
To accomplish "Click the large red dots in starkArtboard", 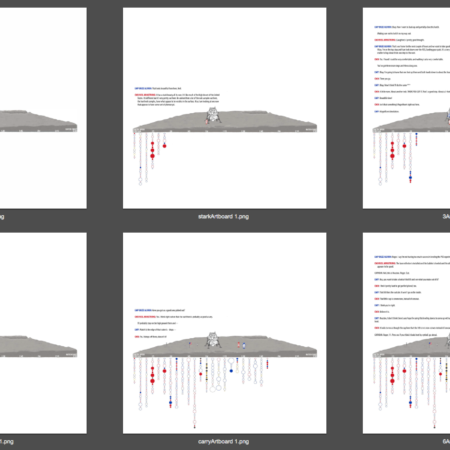I will coord(153,150).
